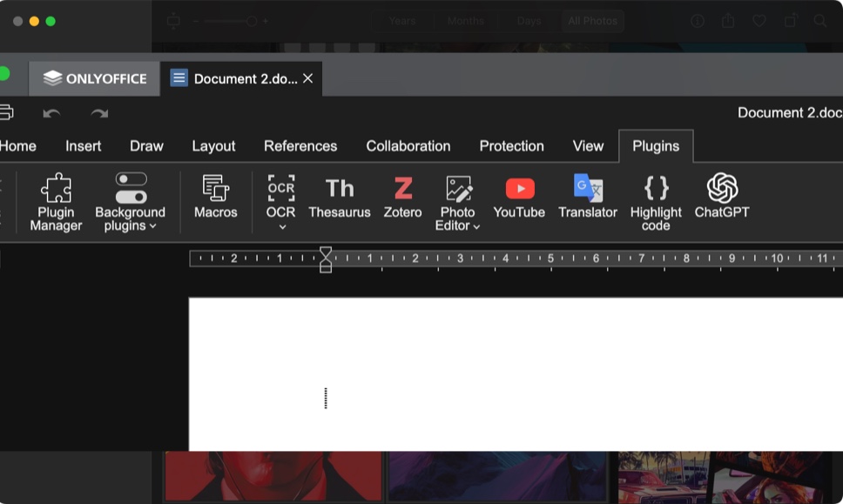This screenshot has width=843, height=504.
Task: Switch to the Insert tab
Action: pyautogui.click(x=84, y=146)
